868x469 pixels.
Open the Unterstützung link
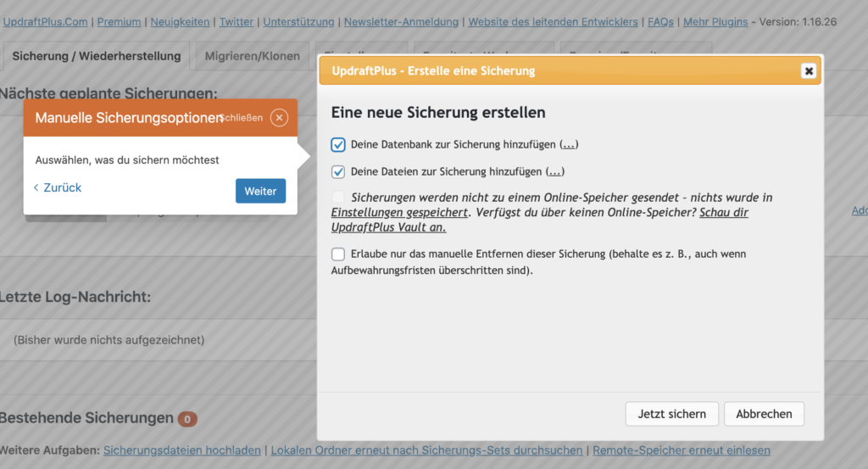298,21
